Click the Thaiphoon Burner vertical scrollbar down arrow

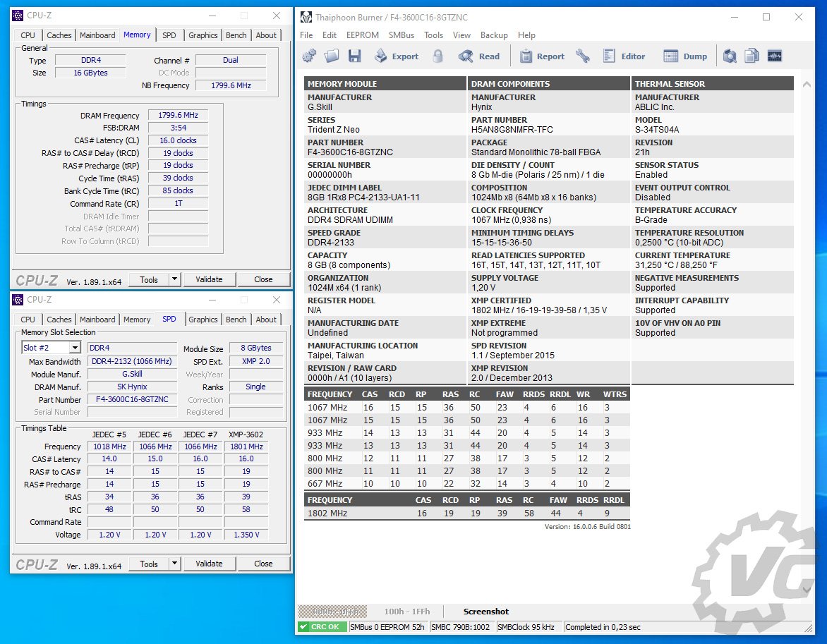point(807,590)
